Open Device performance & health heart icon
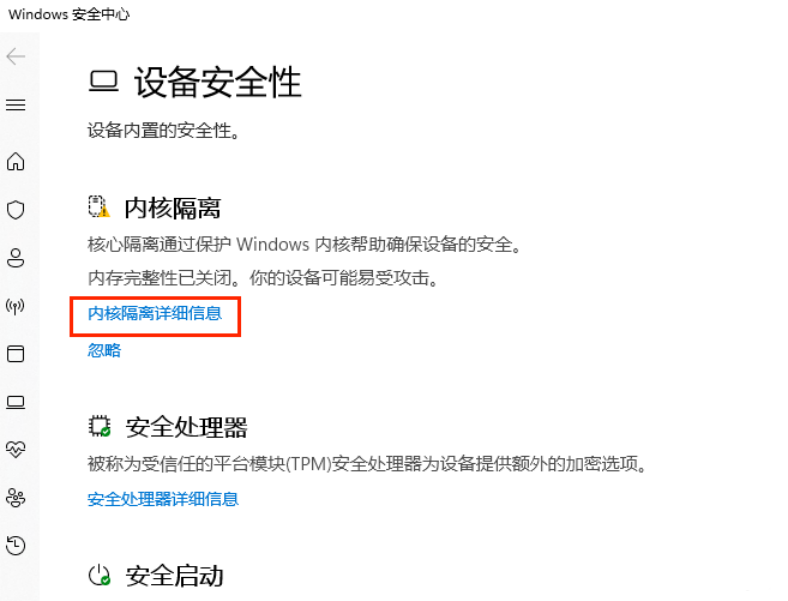 click(x=16, y=449)
